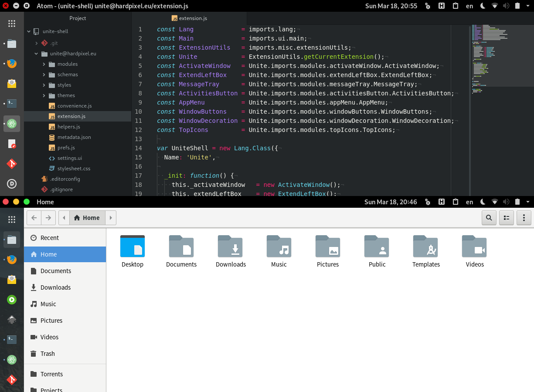534x392 pixels.
Task: Collapse the unite-shell project root
Action: click(x=29, y=31)
